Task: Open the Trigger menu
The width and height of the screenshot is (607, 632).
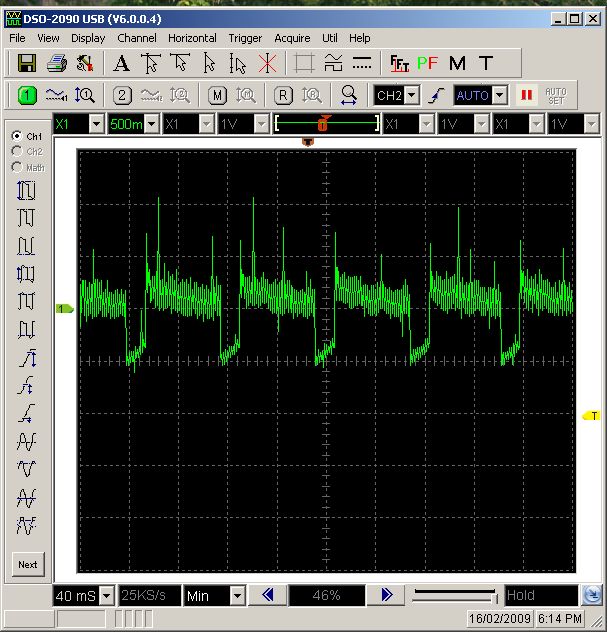Action: point(245,38)
